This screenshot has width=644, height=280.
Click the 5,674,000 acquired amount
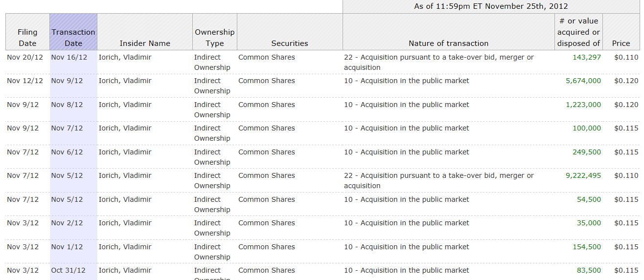[x=583, y=81]
